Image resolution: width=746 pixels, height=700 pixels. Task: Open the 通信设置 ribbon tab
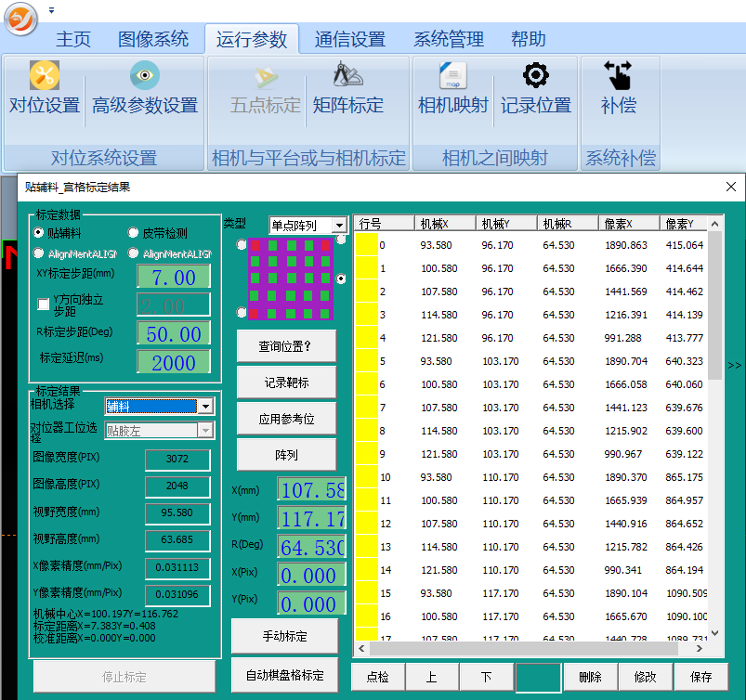point(349,39)
